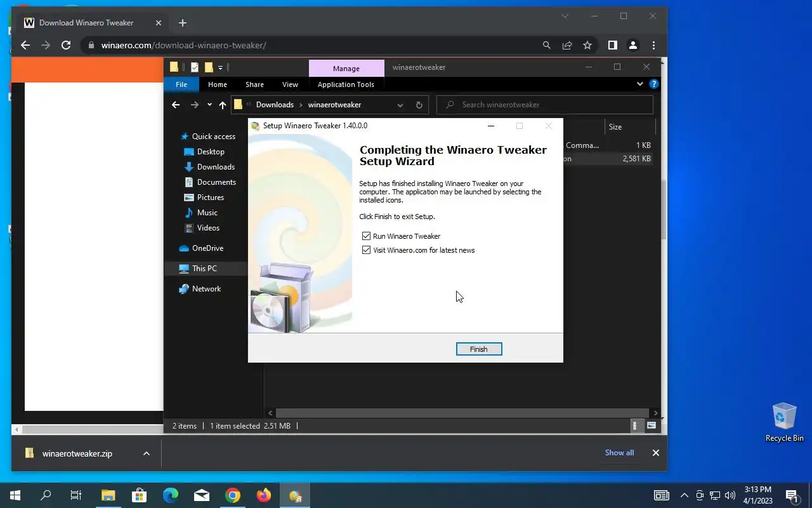This screenshot has height=508, width=812.
Task: Refresh the Explorer folder view
Action: point(419,105)
